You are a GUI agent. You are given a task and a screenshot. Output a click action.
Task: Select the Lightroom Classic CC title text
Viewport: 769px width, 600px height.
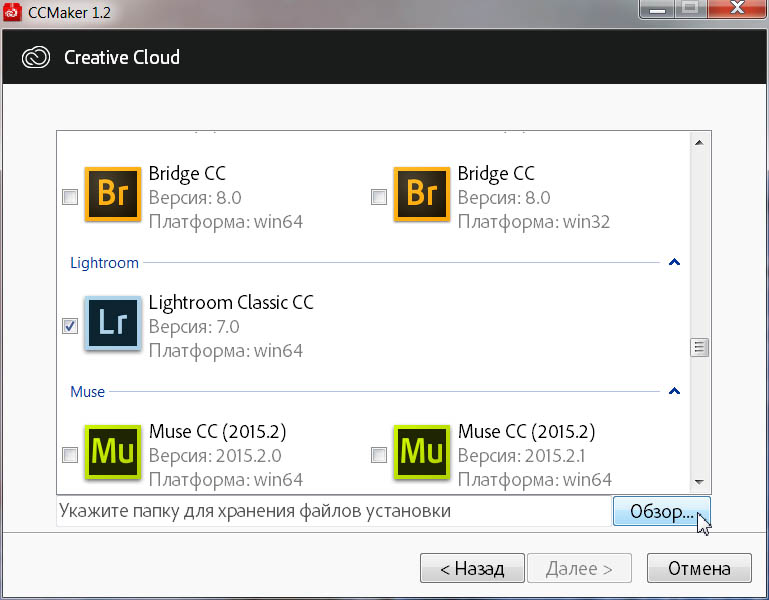tap(231, 303)
